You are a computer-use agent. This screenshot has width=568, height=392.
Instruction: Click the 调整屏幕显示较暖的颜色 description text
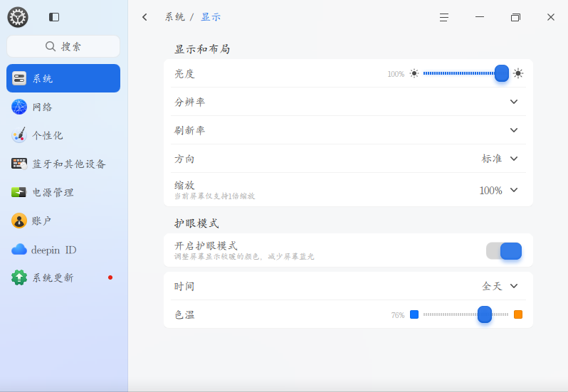[244, 257]
